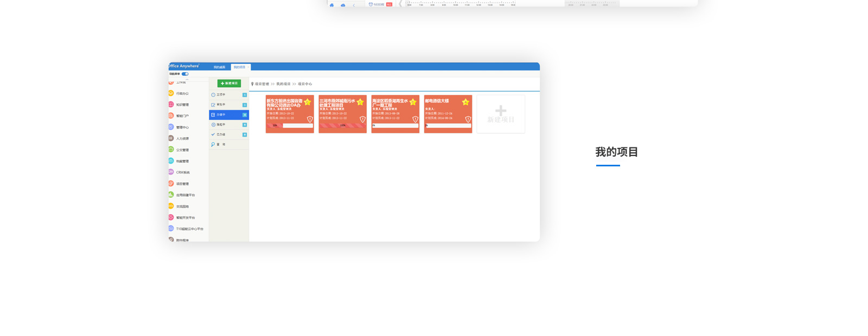Click progress bar on 新东方前途出国 project card

tap(290, 126)
